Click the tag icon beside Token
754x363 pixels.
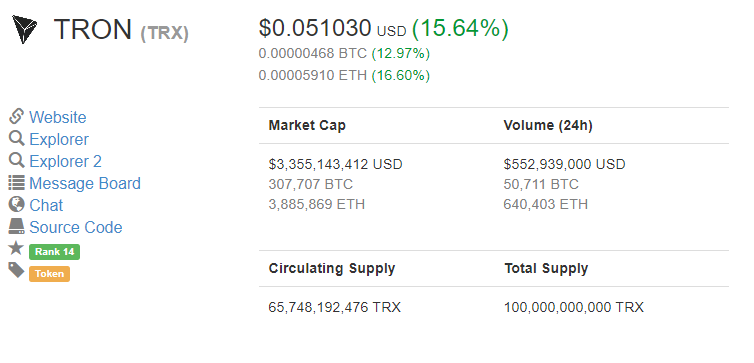[x=16, y=270]
